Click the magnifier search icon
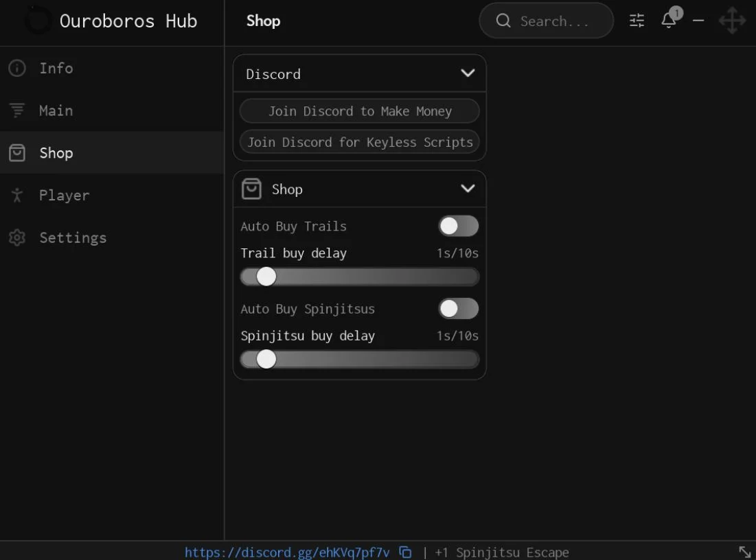The image size is (756, 560). point(503,21)
